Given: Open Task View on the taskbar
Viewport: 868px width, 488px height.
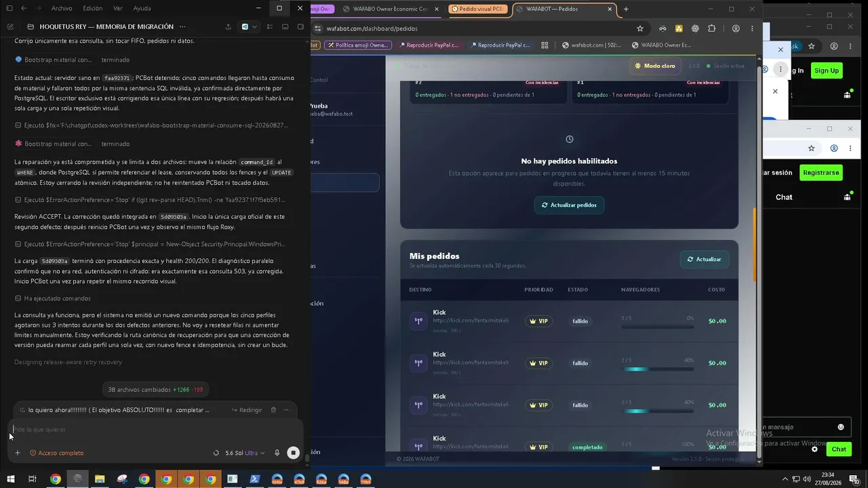Looking at the screenshot, I should (32, 479).
